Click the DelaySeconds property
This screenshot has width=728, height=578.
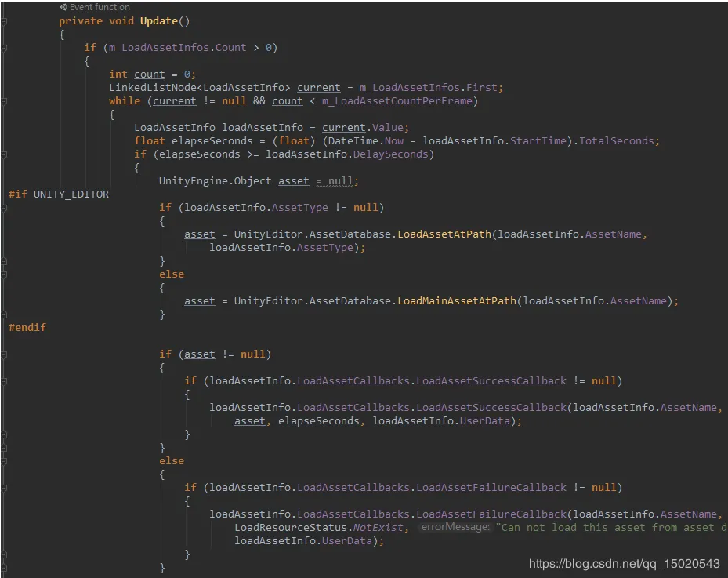pyautogui.click(x=390, y=154)
